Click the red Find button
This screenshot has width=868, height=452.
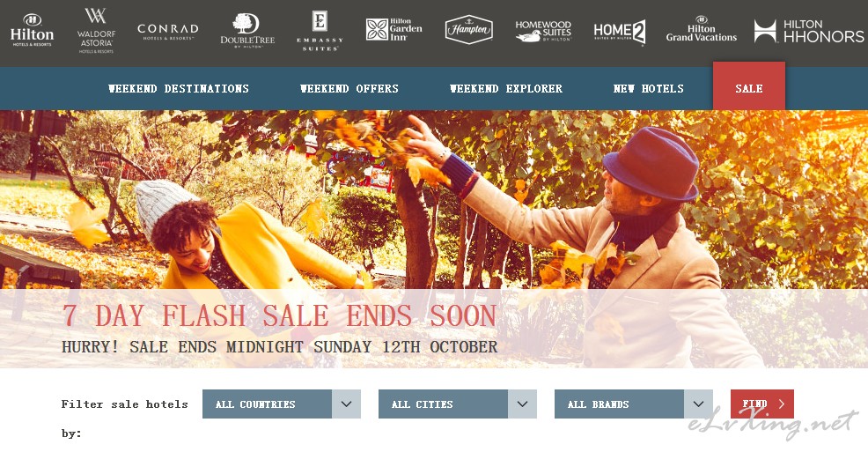pyautogui.click(x=762, y=404)
